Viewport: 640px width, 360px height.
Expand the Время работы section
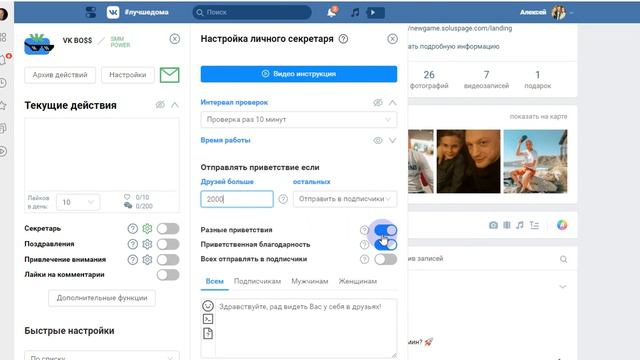pyautogui.click(x=392, y=140)
